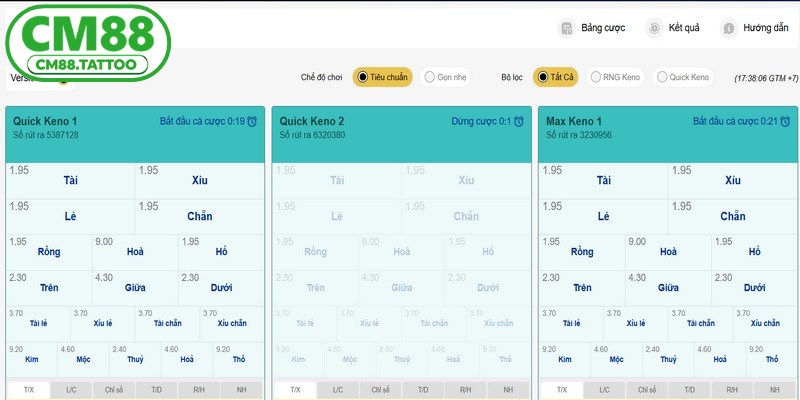Click the Kết quả icon in header

(654, 28)
